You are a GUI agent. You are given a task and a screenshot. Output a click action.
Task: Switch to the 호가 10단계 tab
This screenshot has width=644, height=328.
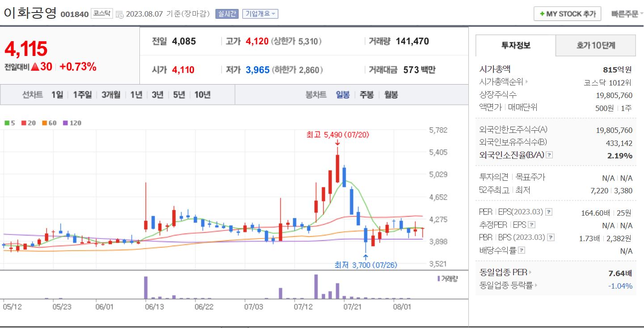click(595, 45)
